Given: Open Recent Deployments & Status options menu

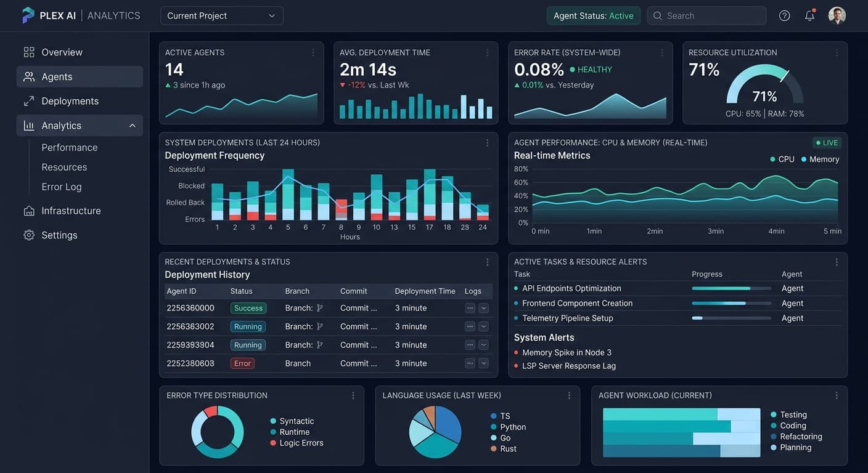Looking at the screenshot, I should pos(488,262).
